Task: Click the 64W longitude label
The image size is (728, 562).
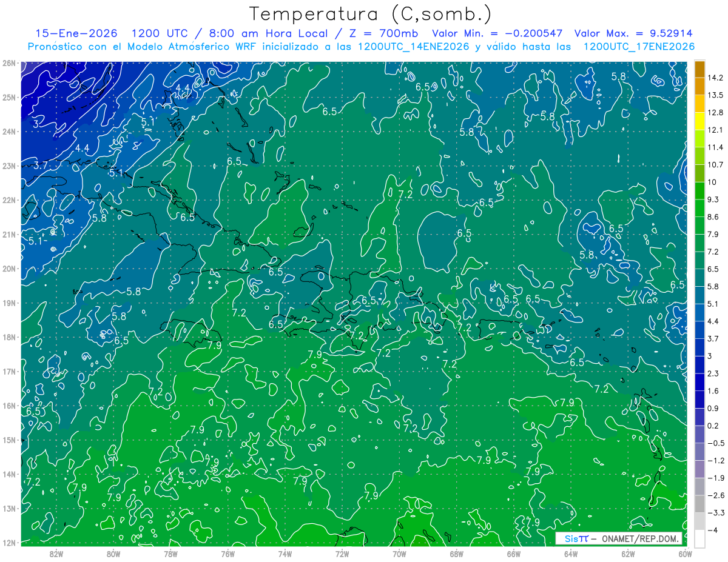Action: pyautogui.click(x=570, y=554)
